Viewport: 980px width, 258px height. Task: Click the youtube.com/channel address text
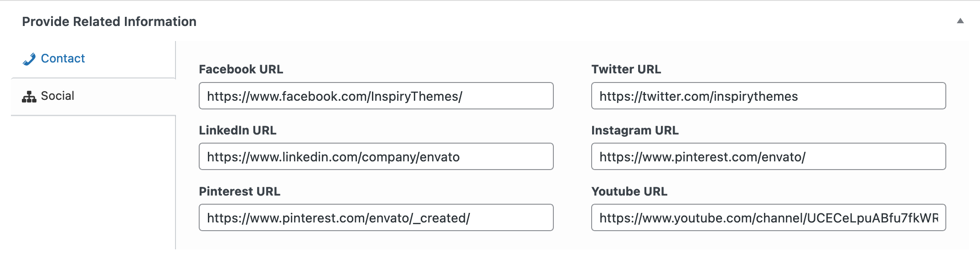click(769, 218)
